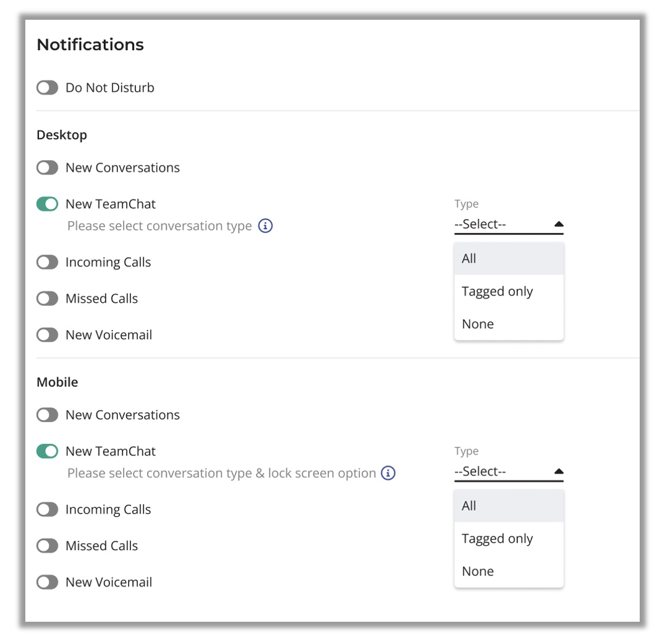
Task: Choose 'Tagged only' in Mobile Type list
Action: (x=509, y=538)
